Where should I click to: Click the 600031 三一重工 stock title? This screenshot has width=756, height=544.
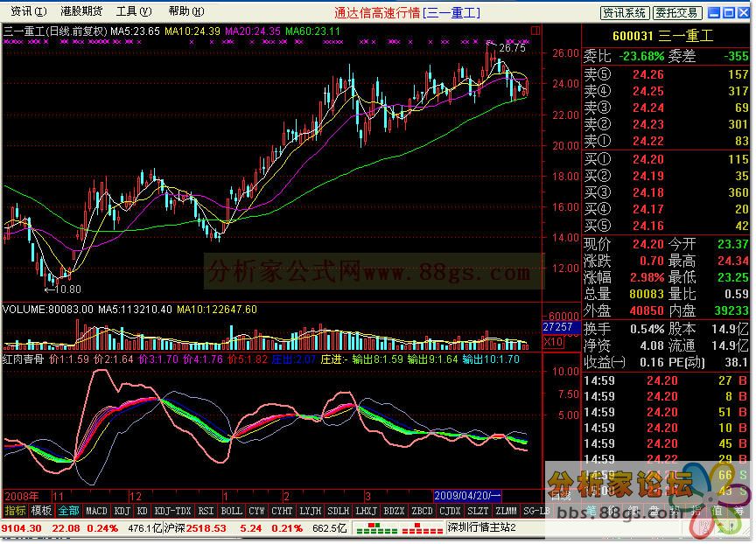(x=662, y=36)
